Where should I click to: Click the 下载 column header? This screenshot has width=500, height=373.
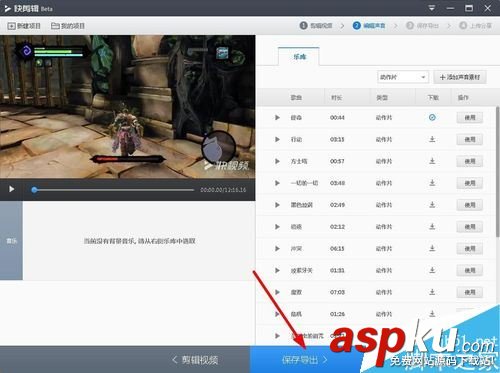pyautogui.click(x=433, y=97)
